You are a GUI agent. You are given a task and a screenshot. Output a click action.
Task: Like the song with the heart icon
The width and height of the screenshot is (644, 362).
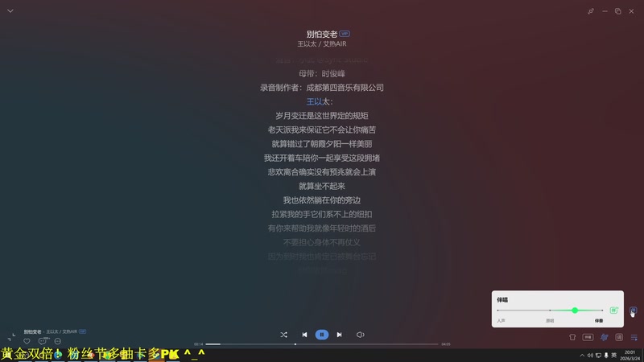27,341
